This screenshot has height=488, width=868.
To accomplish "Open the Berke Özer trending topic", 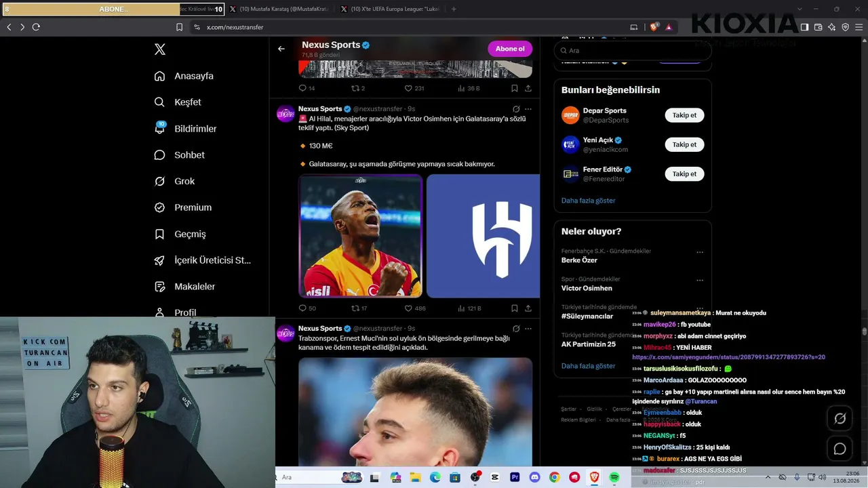I will (579, 260).
